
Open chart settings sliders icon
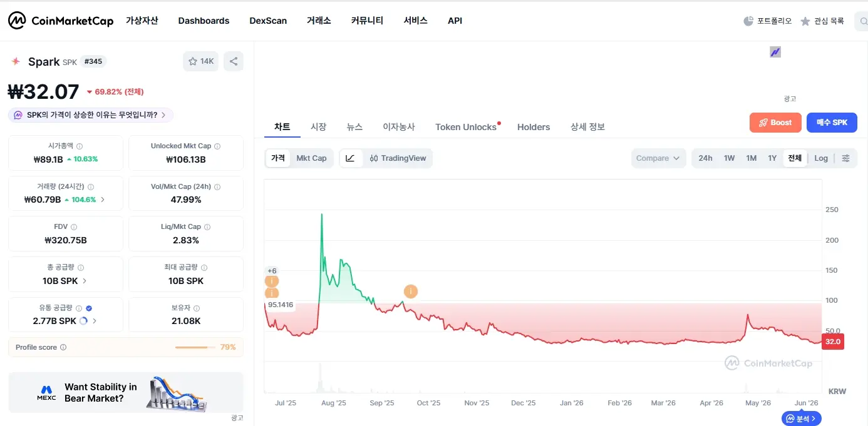pyautogui.click(x=845, y=158)
